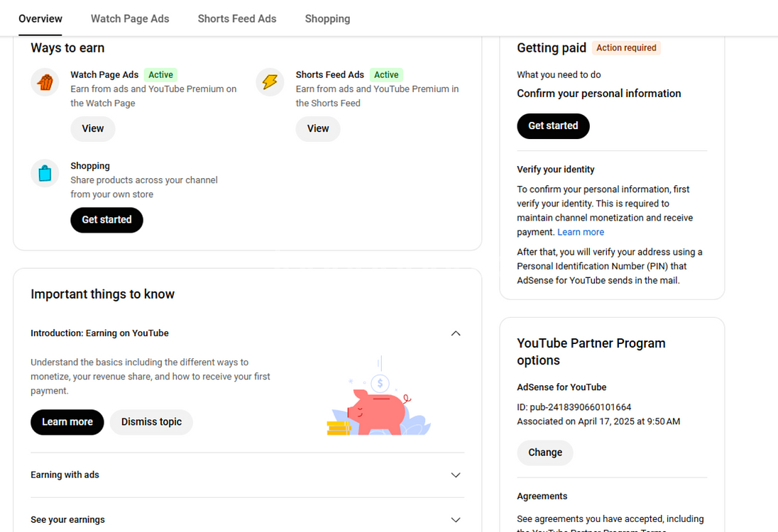This screenshot has width=778, height=532.
Task: Collapse Introduction: Earning on YouTube section
Action: (x=456, y=333)
